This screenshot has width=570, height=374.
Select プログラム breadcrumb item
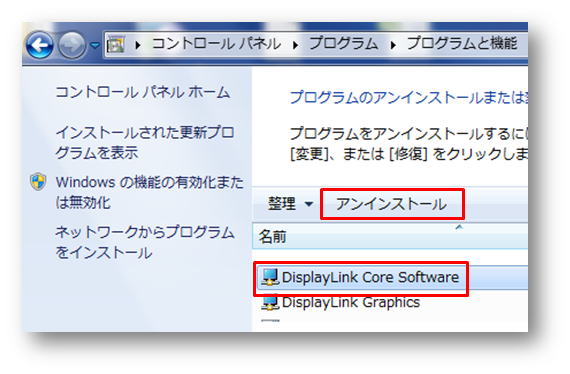344,44
